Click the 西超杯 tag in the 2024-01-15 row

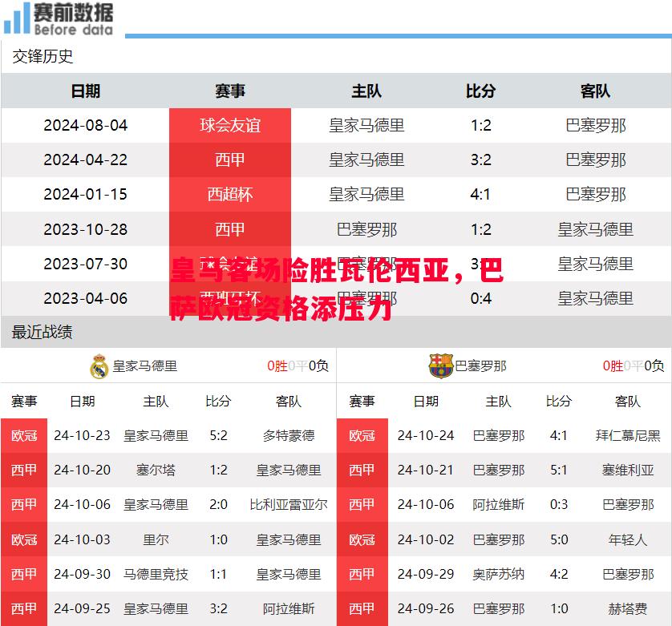(229, 194)
